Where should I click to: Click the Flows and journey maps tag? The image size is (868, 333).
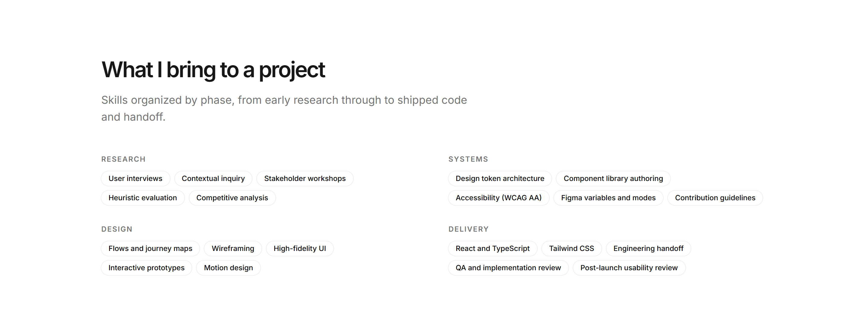coord(150,249)
